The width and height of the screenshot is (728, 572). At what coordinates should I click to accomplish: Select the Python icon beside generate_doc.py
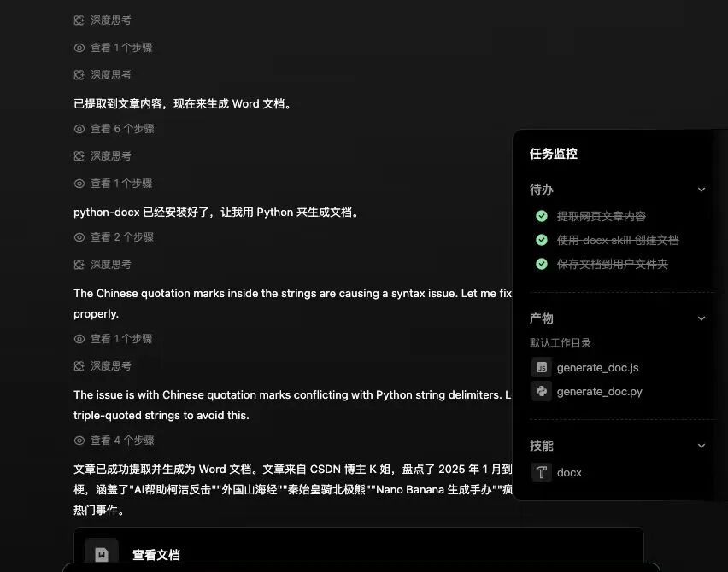tap(542, 391)
